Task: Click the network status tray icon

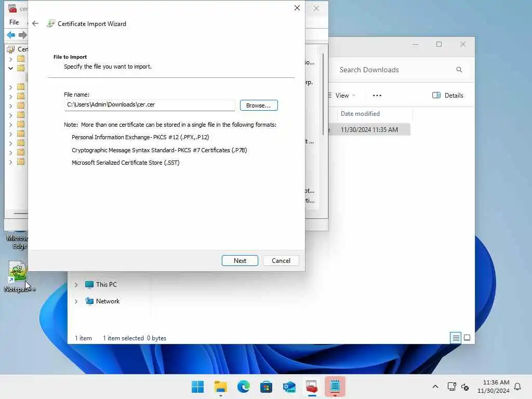Action: [451, 387]
